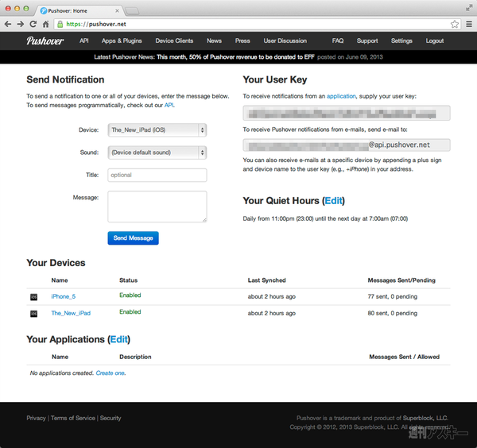Click '77 sent, 0 pending' cell
477x448 pixels.
[393, 296]
